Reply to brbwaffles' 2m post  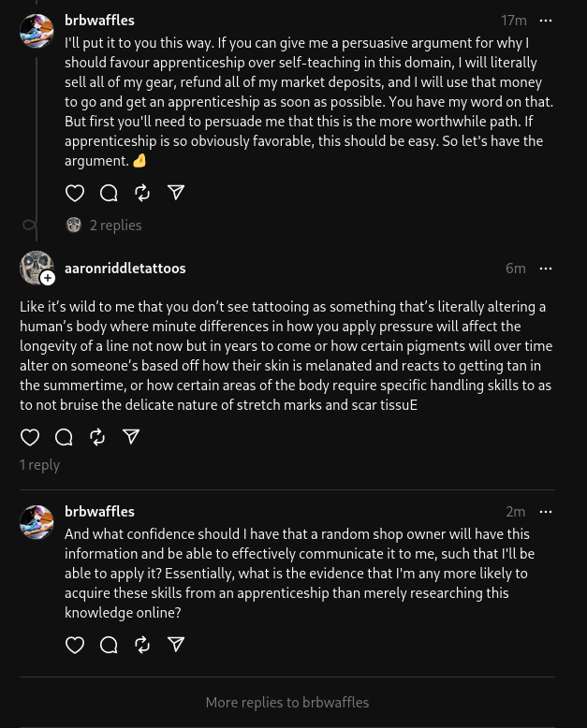point(109,645)
